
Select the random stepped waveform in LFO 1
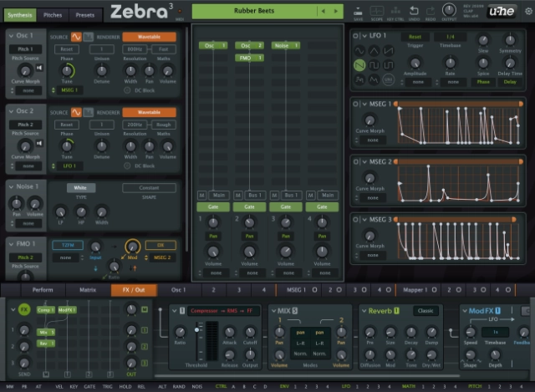[359, 79]
